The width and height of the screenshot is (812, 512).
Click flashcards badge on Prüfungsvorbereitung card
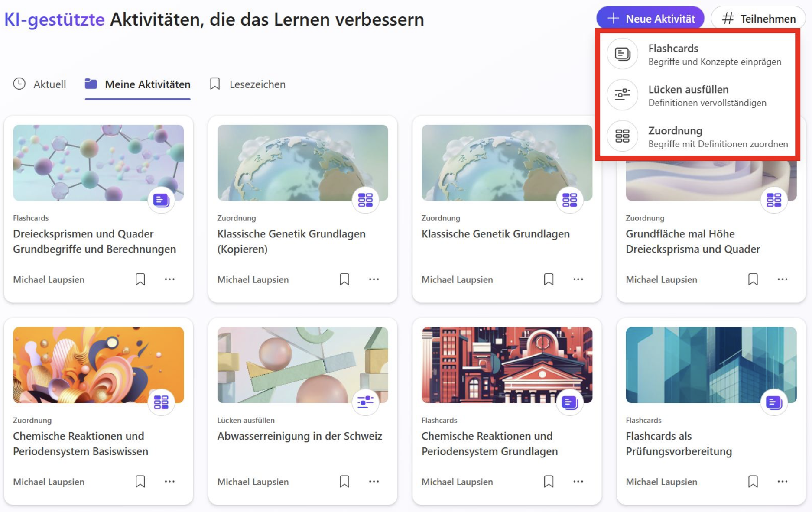pos(774,402)
